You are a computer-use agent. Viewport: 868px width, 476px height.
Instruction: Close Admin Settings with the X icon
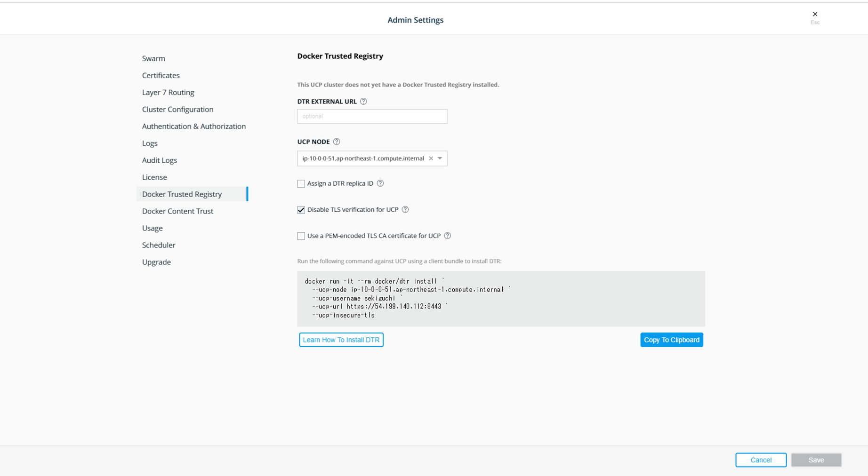[x=815, y=14]
